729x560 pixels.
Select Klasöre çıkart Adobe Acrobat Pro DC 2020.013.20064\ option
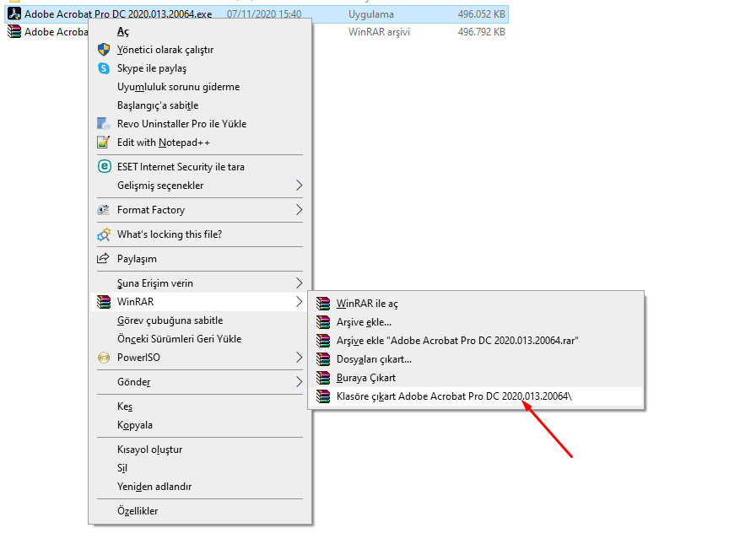[476, 396]
